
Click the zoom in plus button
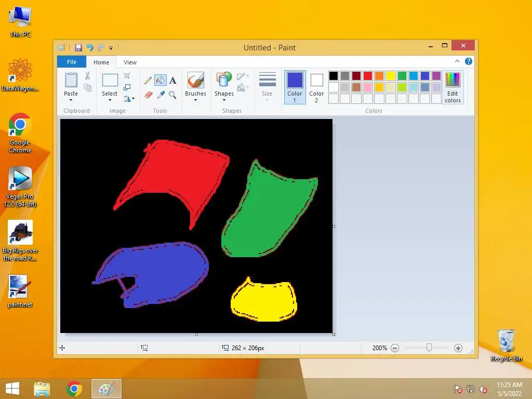click(x=458, y=348)
